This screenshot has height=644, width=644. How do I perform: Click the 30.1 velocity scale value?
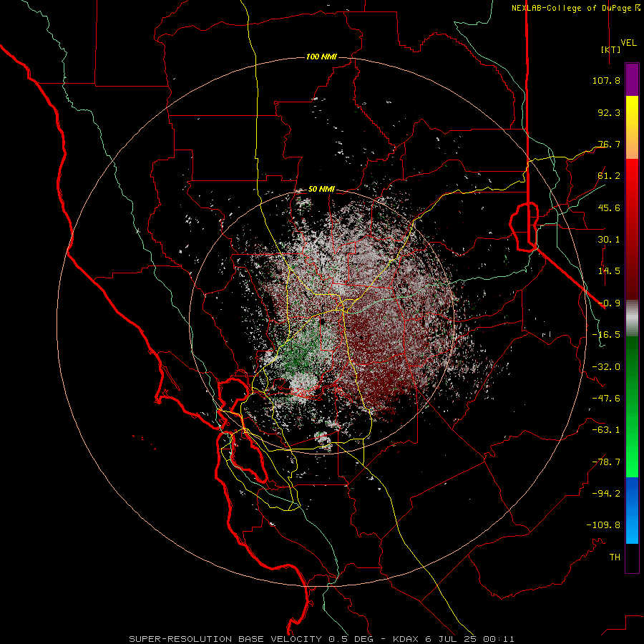[609, 240]
